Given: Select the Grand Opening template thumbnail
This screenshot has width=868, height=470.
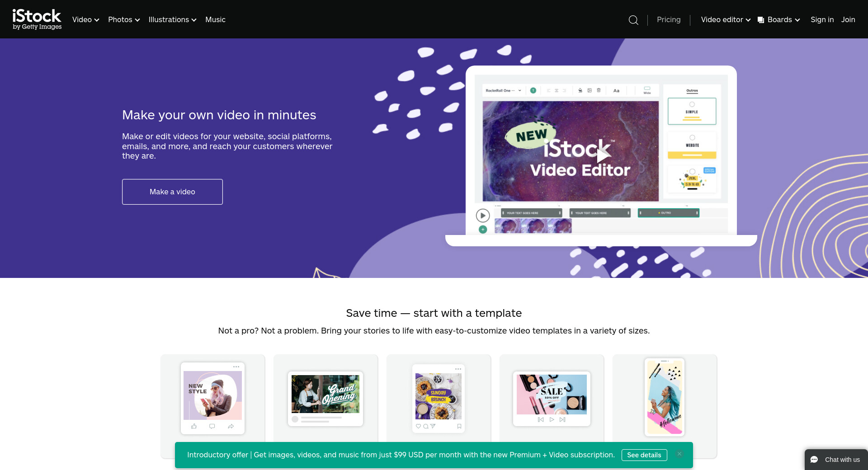Looking at the screenshot, I should click(325, 399).
